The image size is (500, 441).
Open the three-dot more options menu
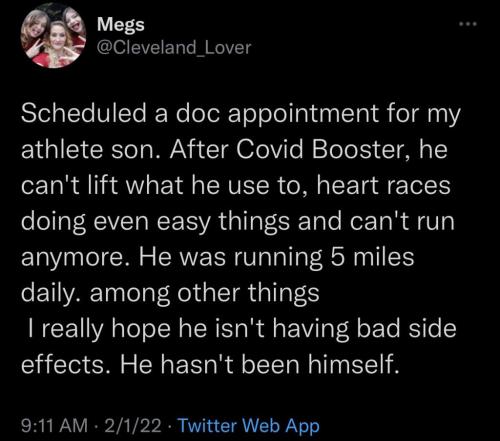click(x=468, y=24)
